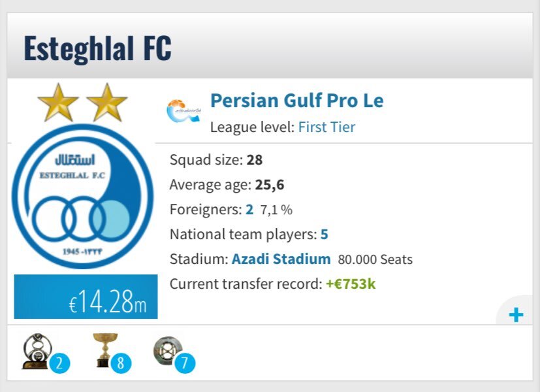The height and width of the screenshot is (392, 540).
Task: Expand club details with the plus button
Action: (x=516, y=316)
